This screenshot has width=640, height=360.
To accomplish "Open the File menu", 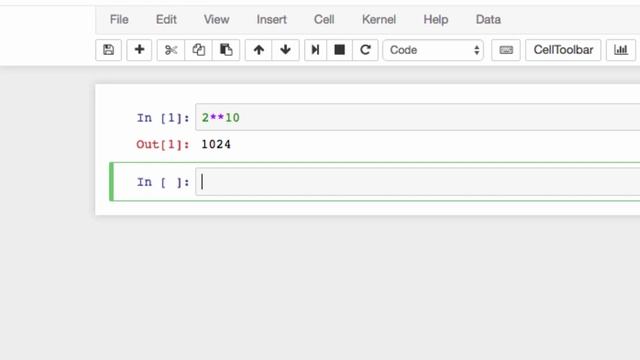I will (119, 19).
